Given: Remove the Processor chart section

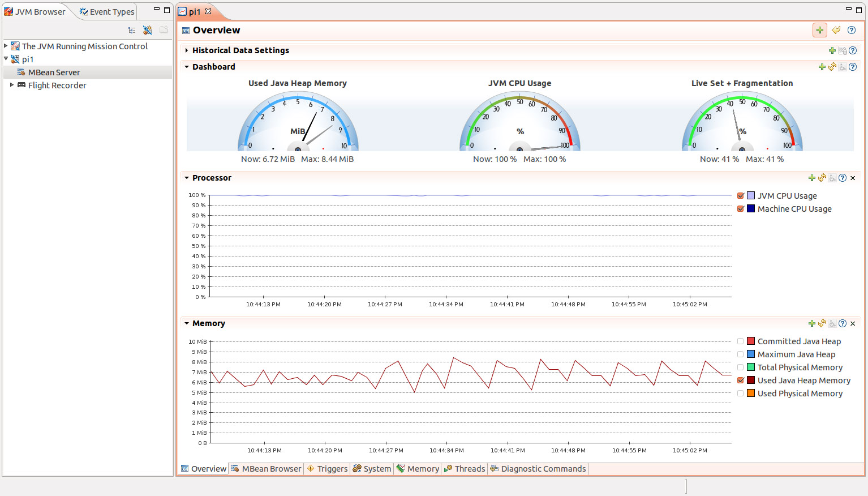Looking at the screenshot, I should 853,178.
